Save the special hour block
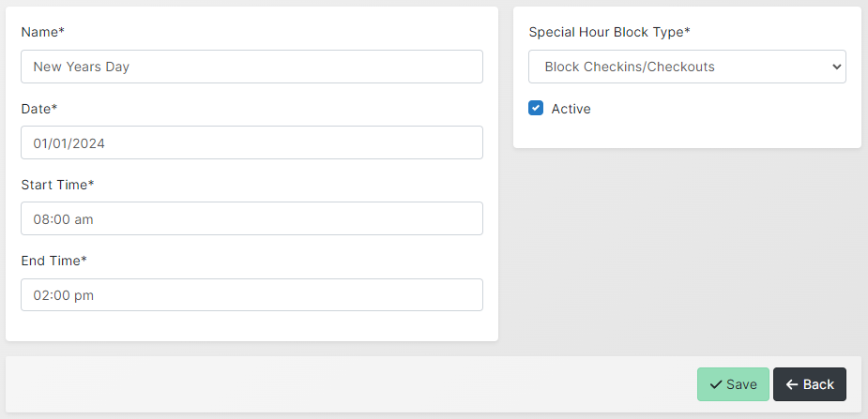Image resolution: width=868 pixels, height=419 pixels. pos(733,384)
